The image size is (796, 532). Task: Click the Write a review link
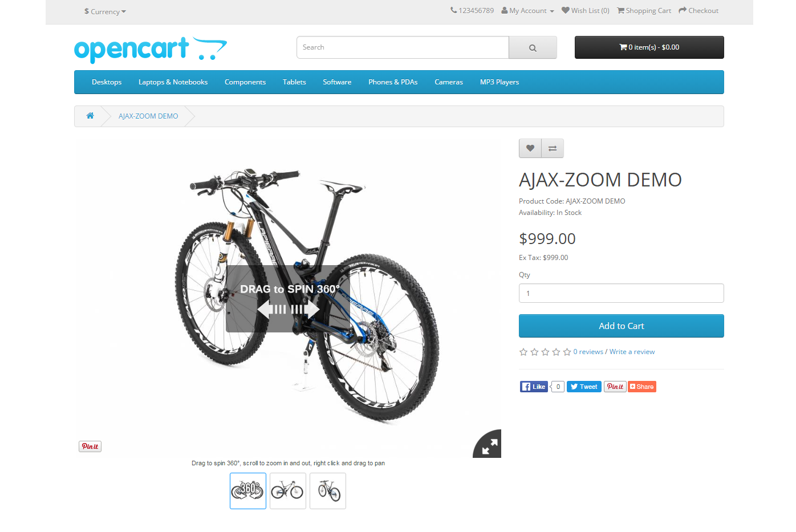pyautogui.click(x=632, y=352)
